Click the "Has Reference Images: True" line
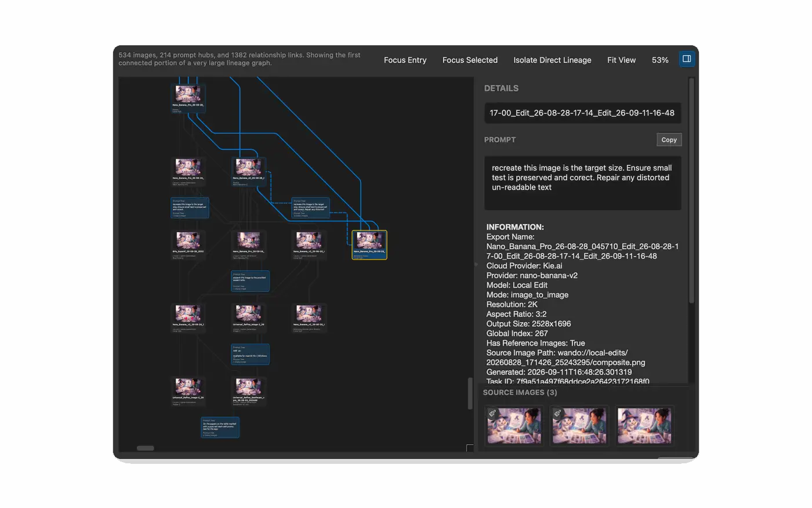This screenshot has height=508, width=812. [535, 343]
